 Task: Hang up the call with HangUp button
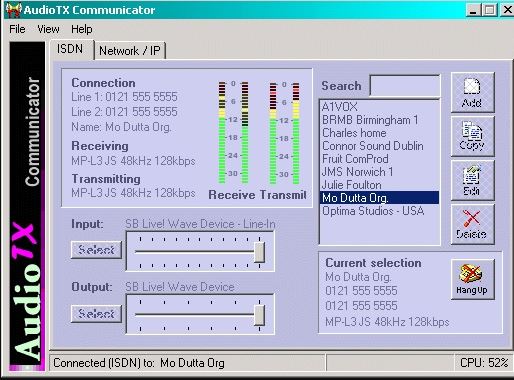click(x=472, y=279)
